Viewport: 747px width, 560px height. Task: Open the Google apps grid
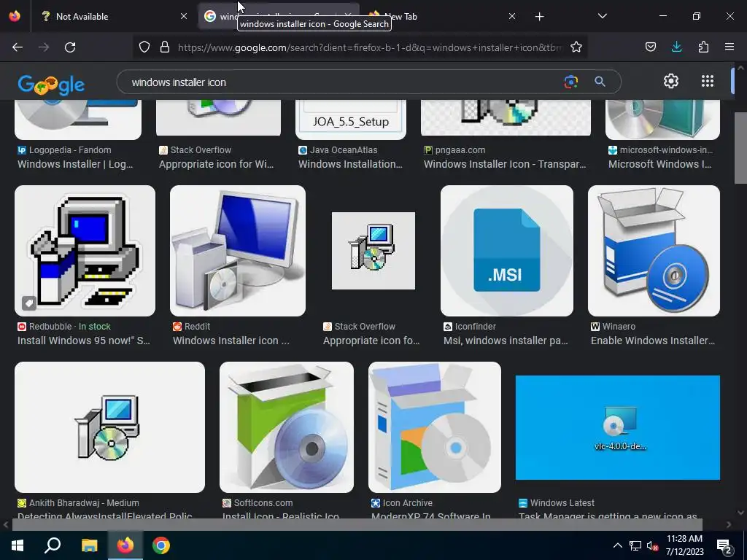pyautogui.click(x=708, y=81)
